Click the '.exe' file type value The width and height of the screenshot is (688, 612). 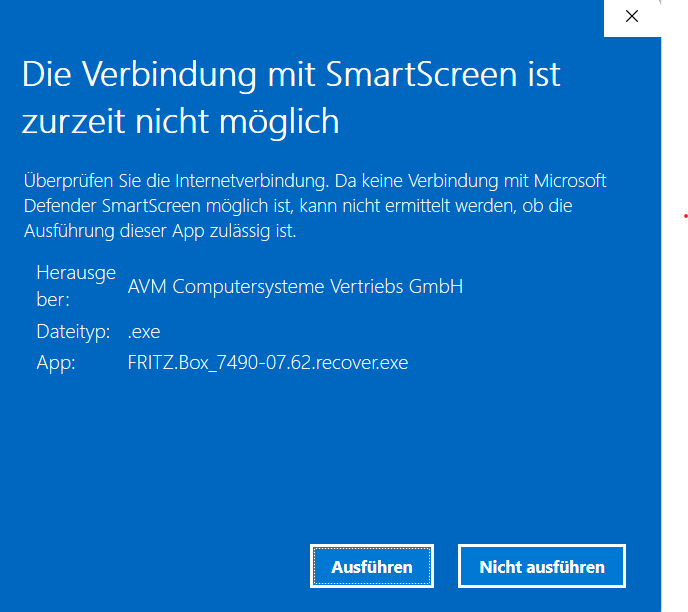pos(144,332)
